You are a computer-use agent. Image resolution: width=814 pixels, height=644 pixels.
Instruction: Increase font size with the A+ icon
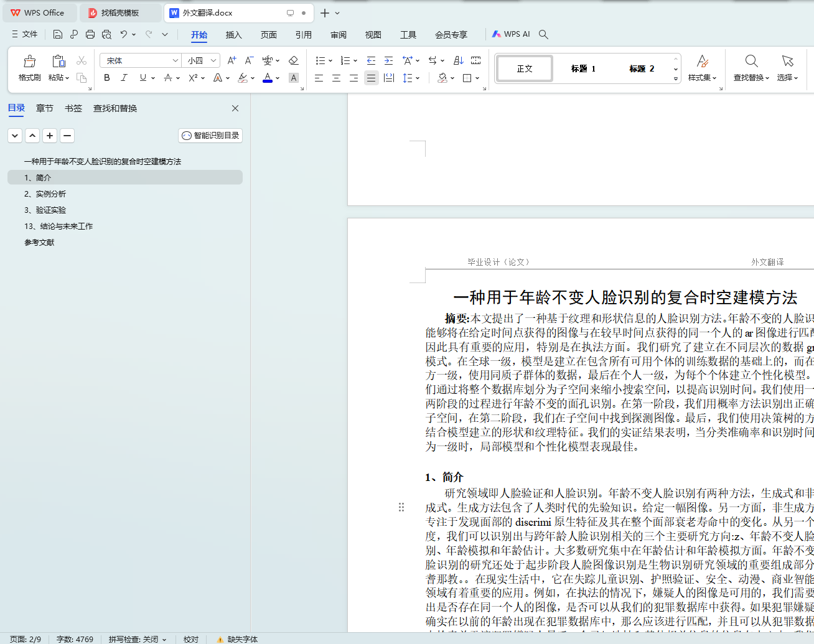pos(232,60)
